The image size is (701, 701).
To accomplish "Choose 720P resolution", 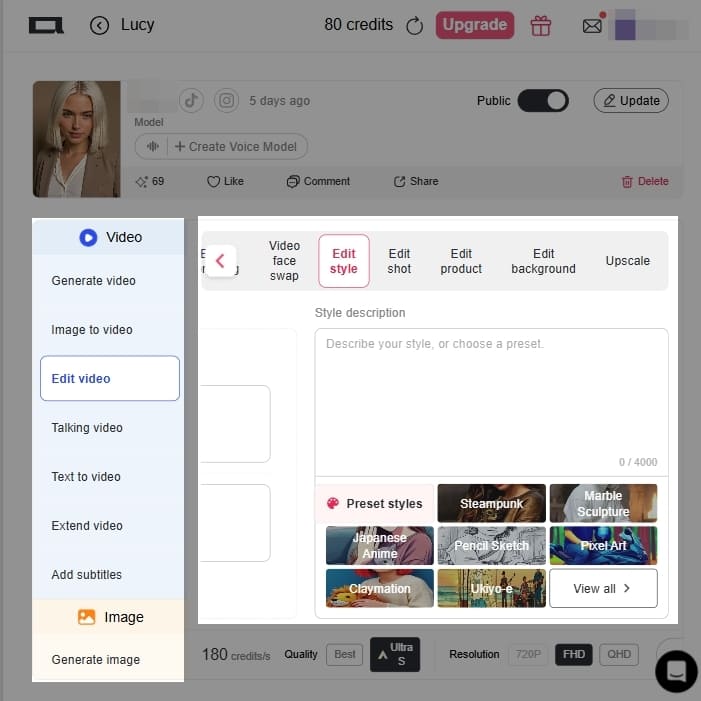I will point(528,655).
